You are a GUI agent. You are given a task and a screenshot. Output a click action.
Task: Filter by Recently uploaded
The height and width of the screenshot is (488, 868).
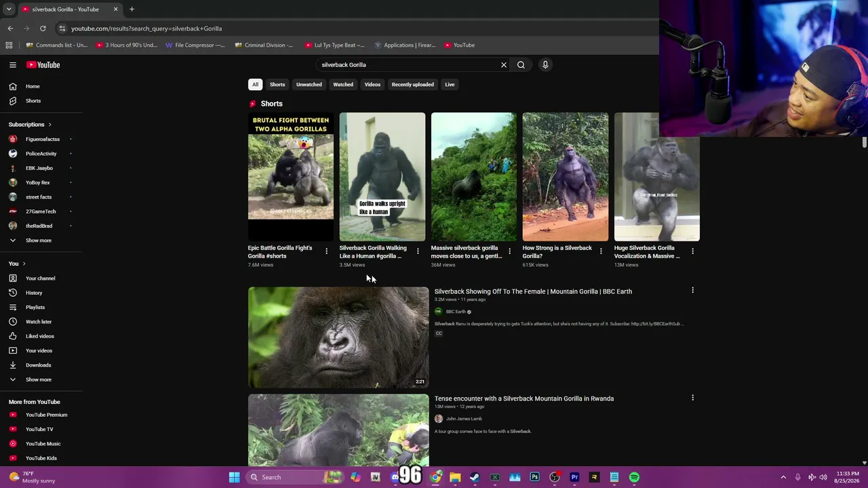coord(412,85)
